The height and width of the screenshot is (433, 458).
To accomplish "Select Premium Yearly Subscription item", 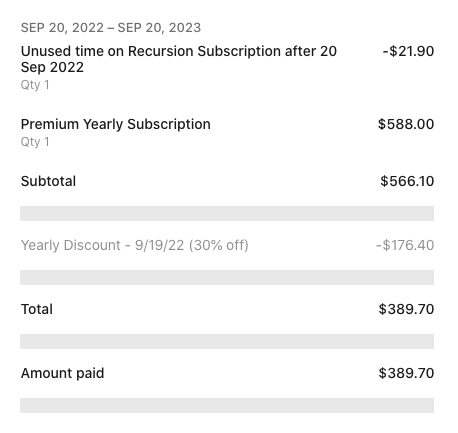I will click(115, 124).
